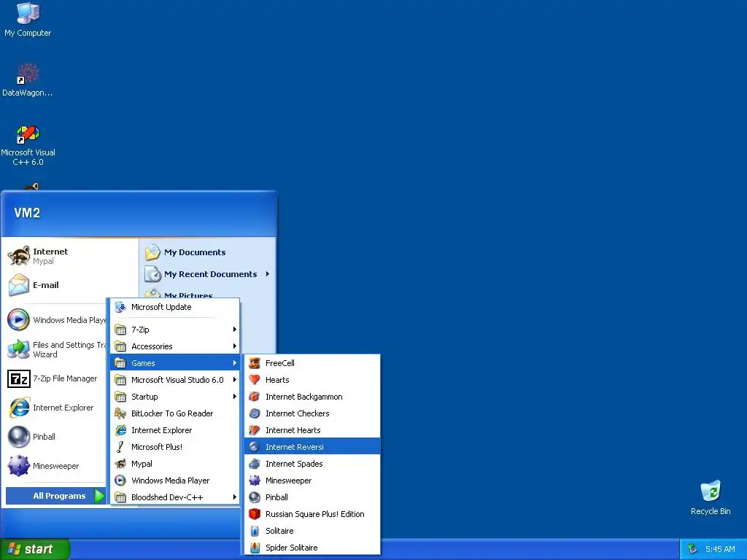Click the Internet Explorer label in All Programs
The height and width of the screenshot is (560, 747).
click(161, 430)
